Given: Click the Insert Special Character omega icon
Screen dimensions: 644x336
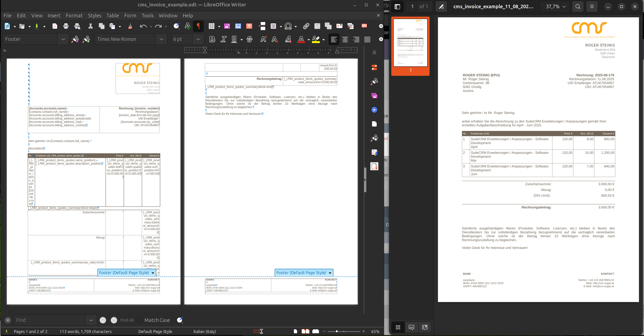Looking at the screenshot, I should coord(288,26).
